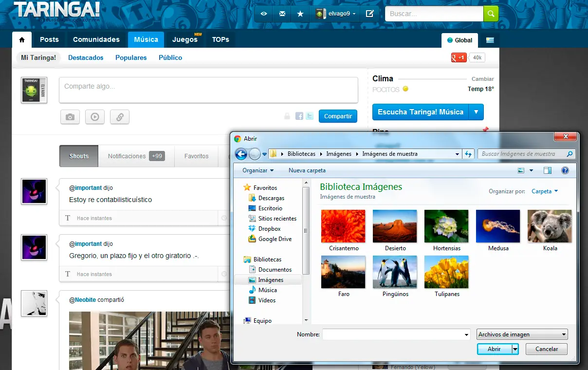Click the search magnifier in Buscar Imágenes field
The image size is (588, 370).
[570, 154]
